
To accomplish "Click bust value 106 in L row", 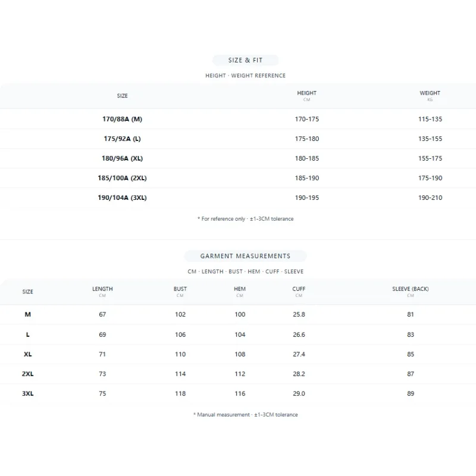I will point(180,334).
